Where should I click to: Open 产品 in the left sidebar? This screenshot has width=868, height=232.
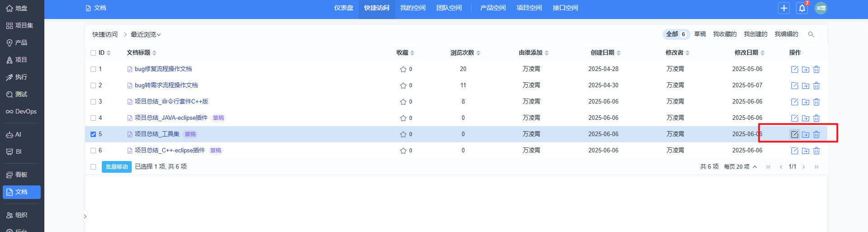16,43
